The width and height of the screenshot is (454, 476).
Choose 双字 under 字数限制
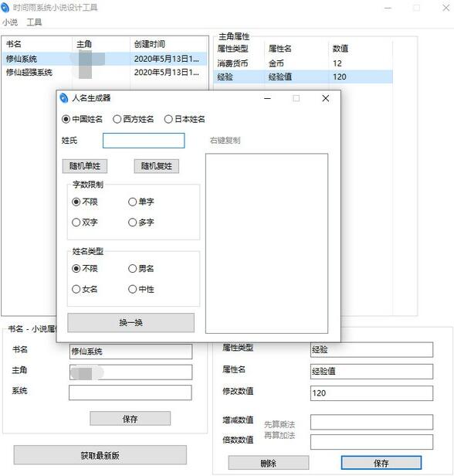(85, 223)
